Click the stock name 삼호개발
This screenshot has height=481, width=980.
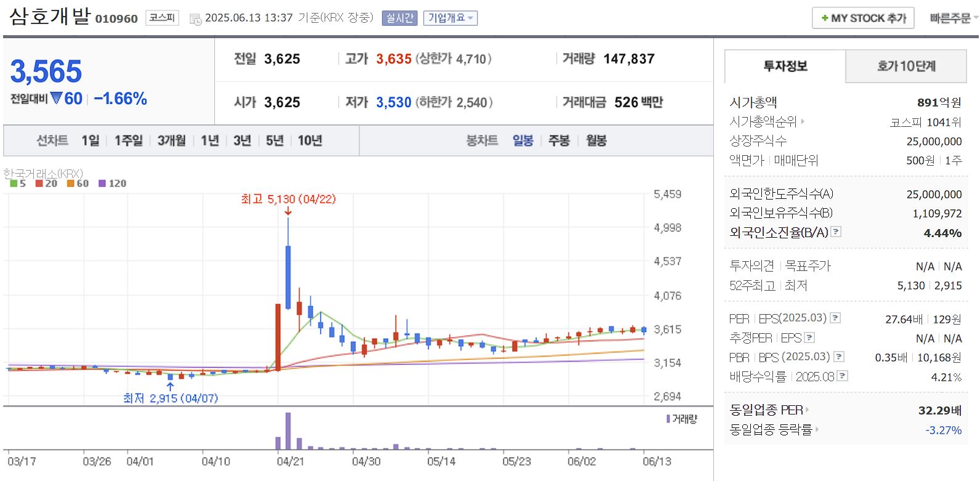pos(49,16)
